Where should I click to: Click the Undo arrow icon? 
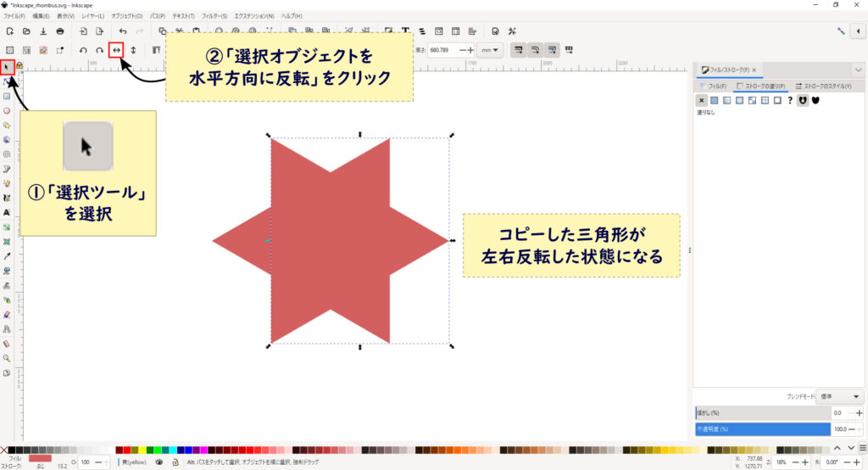coord(123,31)
